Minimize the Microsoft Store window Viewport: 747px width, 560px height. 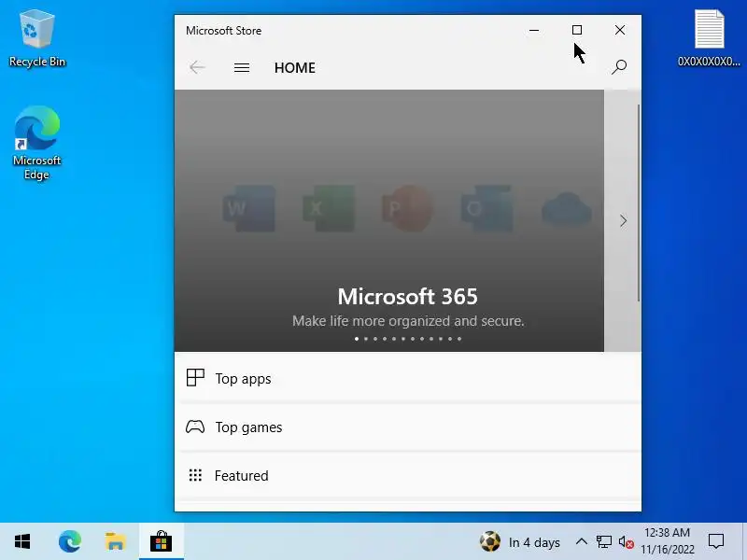point(534,30)
